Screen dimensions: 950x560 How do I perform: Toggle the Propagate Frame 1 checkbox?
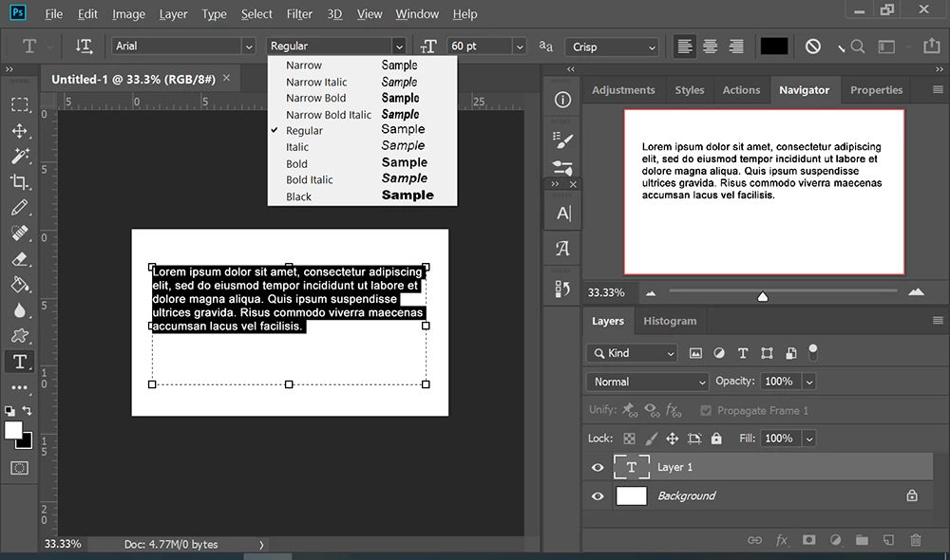coord(706,410)
